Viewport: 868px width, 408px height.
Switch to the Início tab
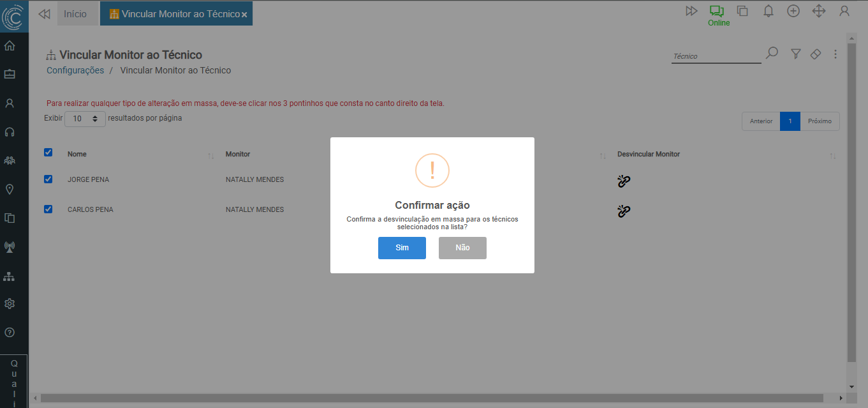75,14
